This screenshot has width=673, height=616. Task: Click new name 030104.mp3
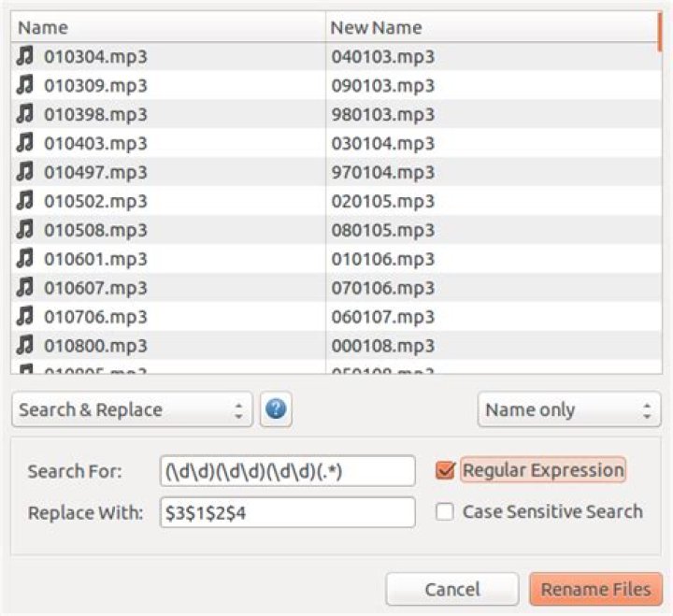coord(383,143)
